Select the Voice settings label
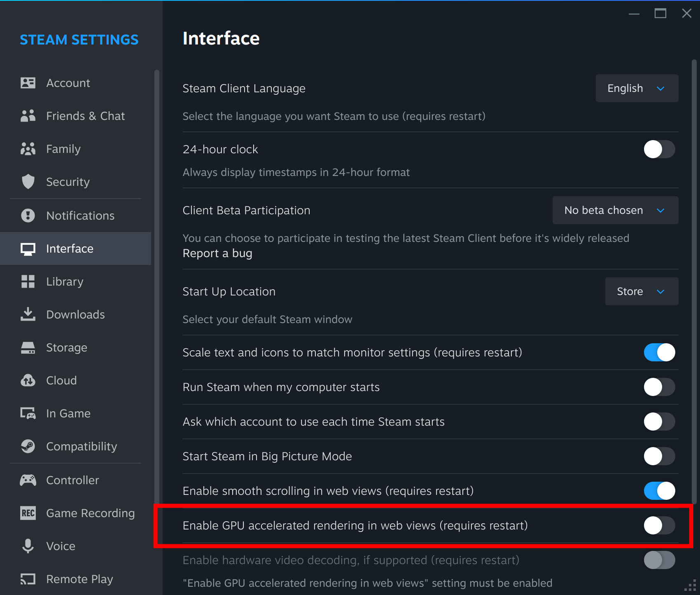Screen dimensions: 700x595 pyautogui.click(x=61, y=546)
